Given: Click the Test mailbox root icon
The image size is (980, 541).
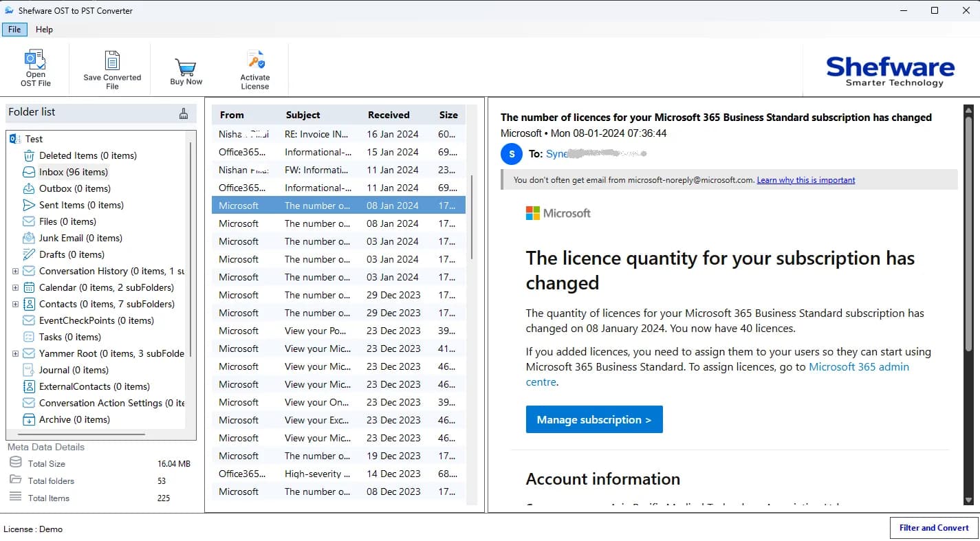Looking at the screenshot, I should 16,139.
